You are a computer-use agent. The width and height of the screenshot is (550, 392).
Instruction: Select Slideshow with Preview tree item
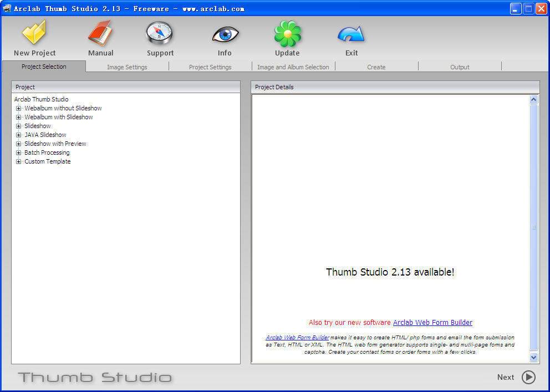55,144
